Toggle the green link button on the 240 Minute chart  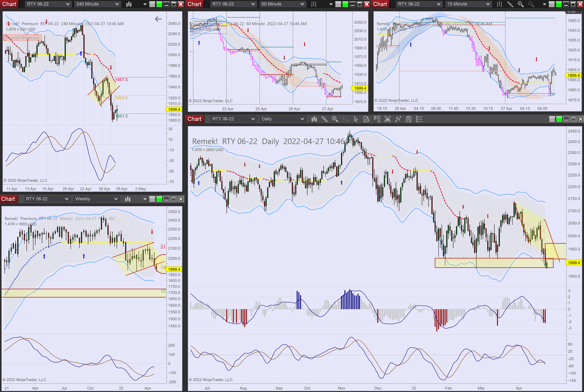(x=159, y=4)
